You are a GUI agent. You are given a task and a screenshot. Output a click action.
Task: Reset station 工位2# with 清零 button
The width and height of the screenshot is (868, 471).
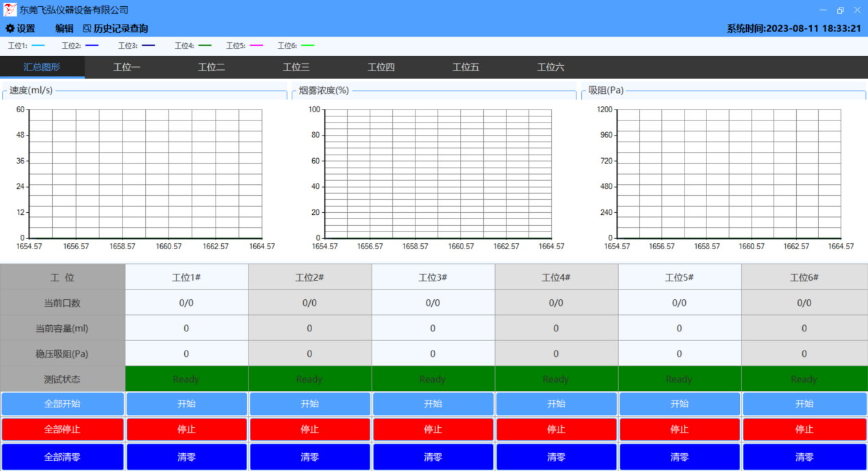point(309,457)
